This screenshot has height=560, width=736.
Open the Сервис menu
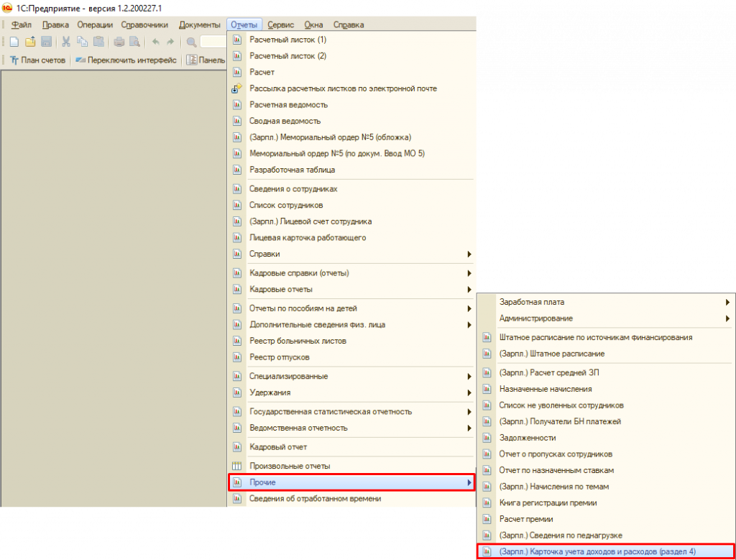tap(280, 24)
